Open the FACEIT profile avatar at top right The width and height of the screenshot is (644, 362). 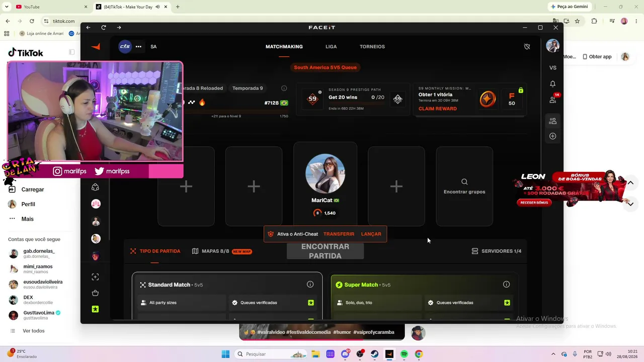coord(552,46)
